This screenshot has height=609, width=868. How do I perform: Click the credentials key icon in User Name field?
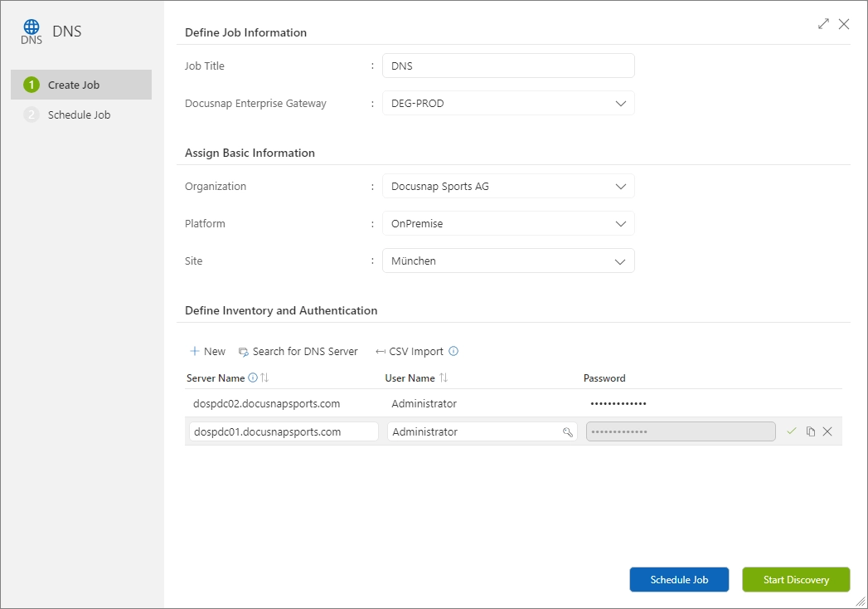[x=567, y=432]
